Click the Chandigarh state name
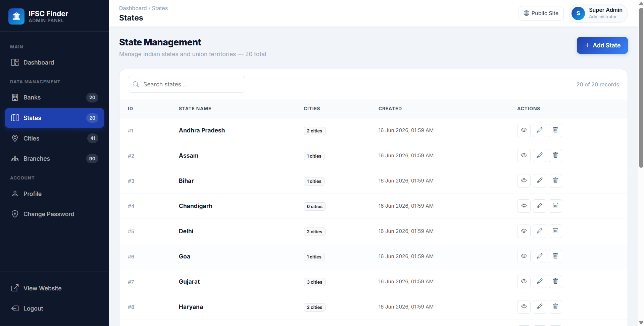 [195, 206]
